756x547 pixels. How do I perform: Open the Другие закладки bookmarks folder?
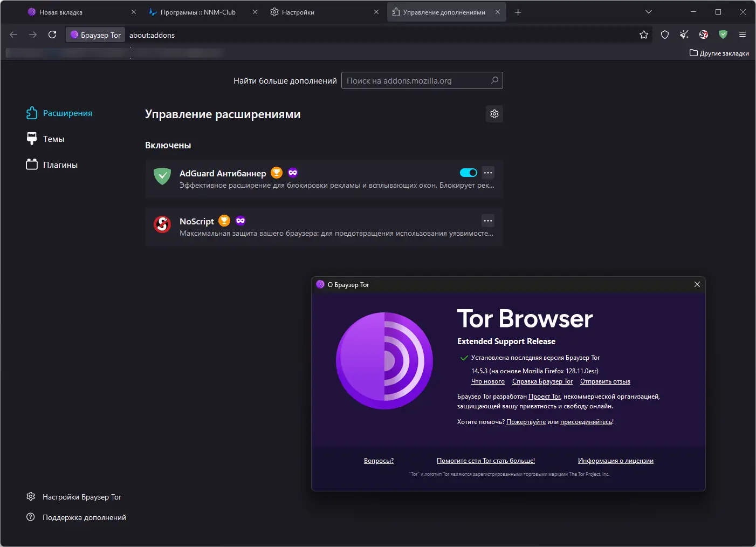click(x=719, y=53)
